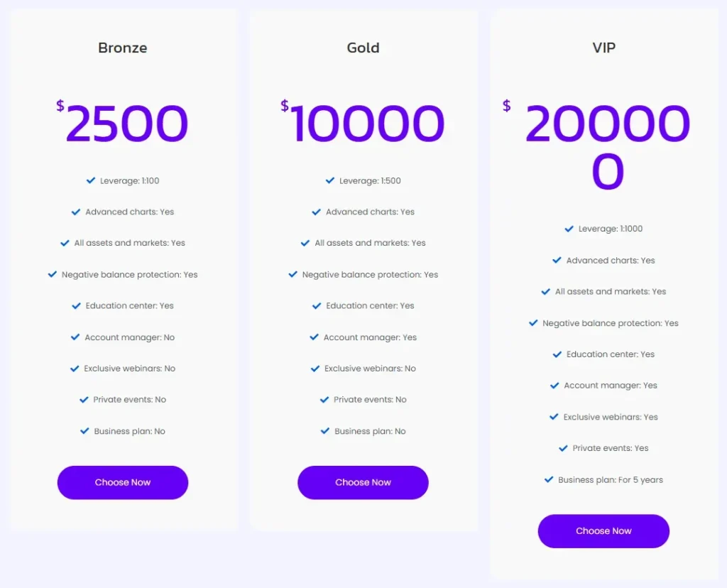727x588 pixels.
Task: Click Choose Now under the Gold plan
Action: pyautogui.click(x=363, y=482)
